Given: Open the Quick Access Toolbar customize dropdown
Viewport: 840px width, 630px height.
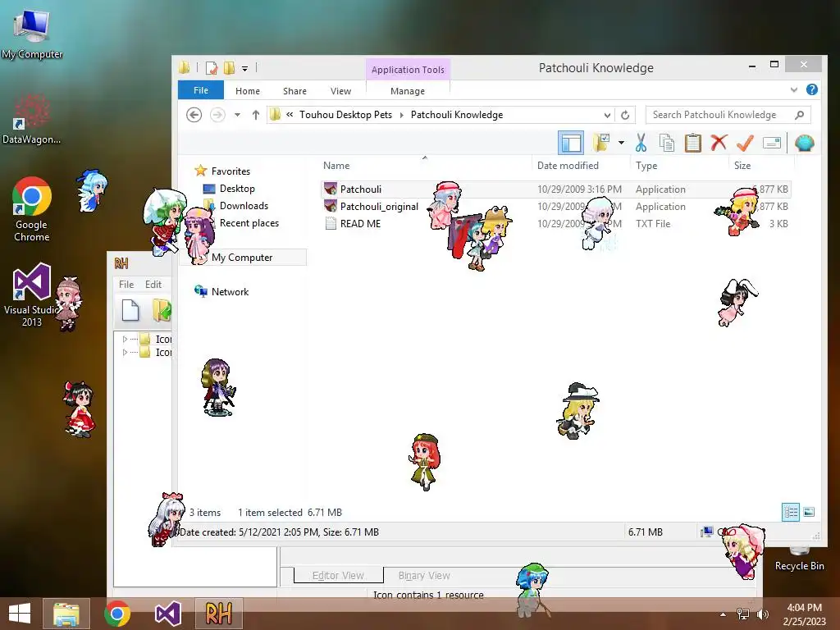Looking at the screenshot, I should click(244, 69).
